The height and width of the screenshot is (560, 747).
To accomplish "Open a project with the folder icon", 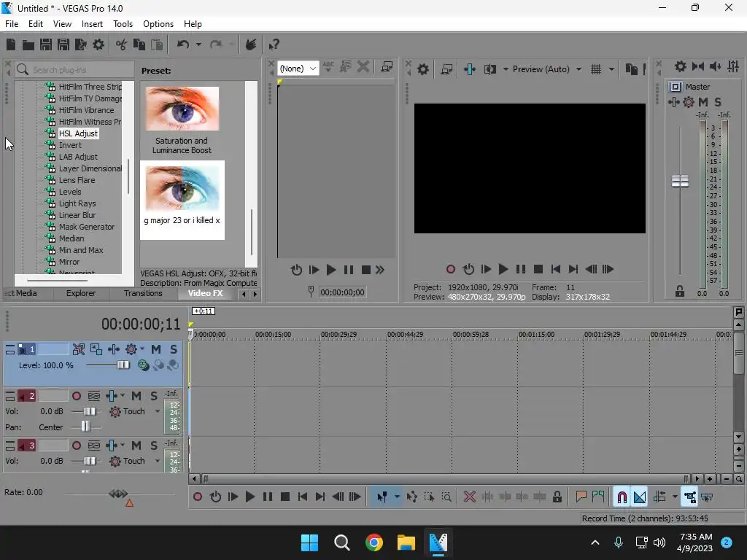I will tap(28, 44).
